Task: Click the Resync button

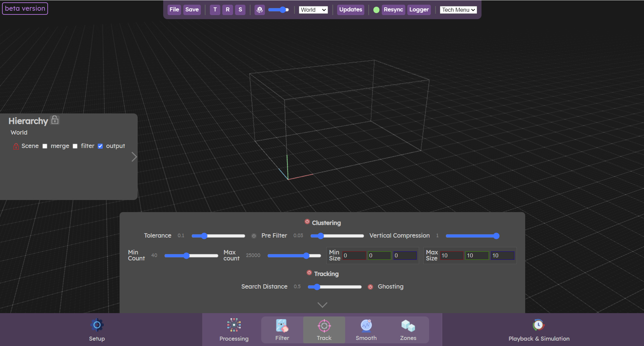Action: coord(393,10)
